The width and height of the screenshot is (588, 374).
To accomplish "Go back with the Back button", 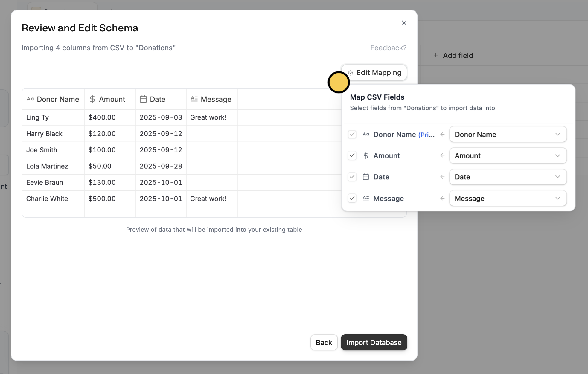I will click(324, 342).
